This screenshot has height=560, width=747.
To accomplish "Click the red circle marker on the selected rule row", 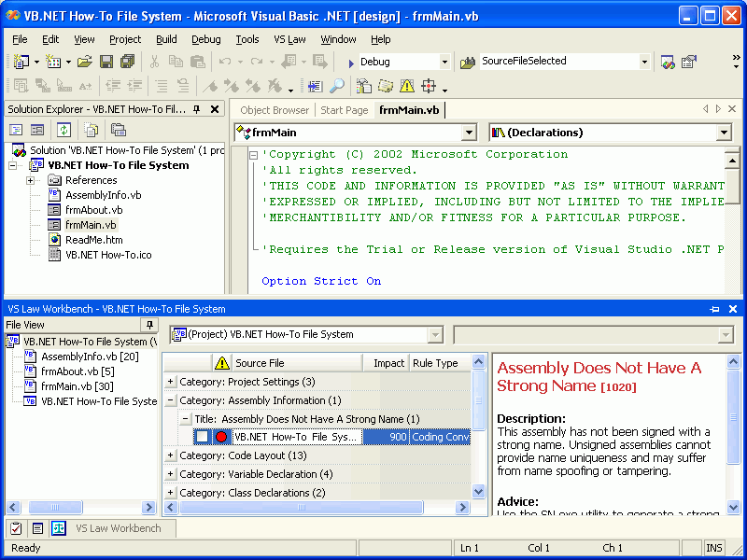I will click(x=221, y=437).
